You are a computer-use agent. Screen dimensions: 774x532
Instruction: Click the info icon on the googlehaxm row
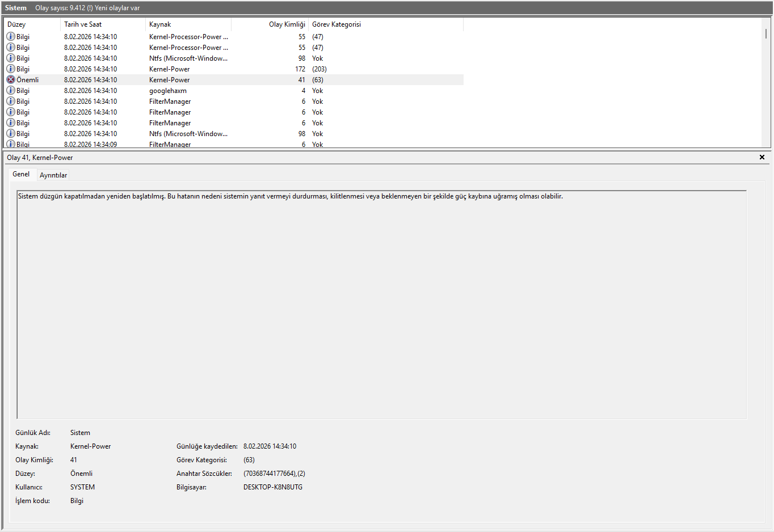pyautogui.click(x=10, y=91)
